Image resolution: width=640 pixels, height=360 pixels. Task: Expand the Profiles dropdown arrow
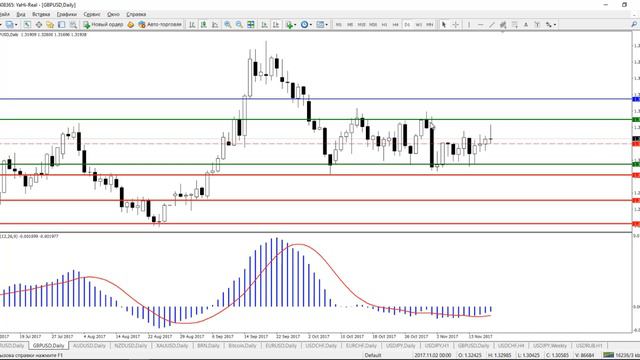(x=16, y=24)
